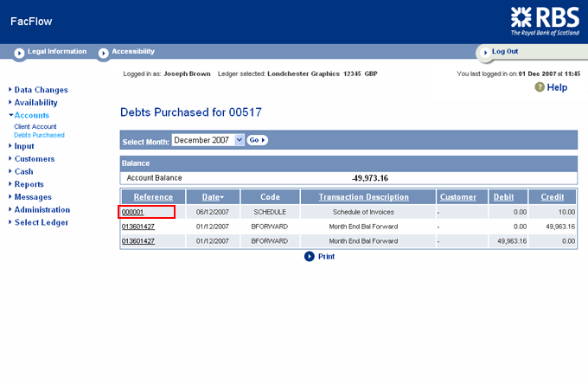The width and height of the screenshot is (588, 384).
Task: Click the Print arrow icon
Action: 310,256
